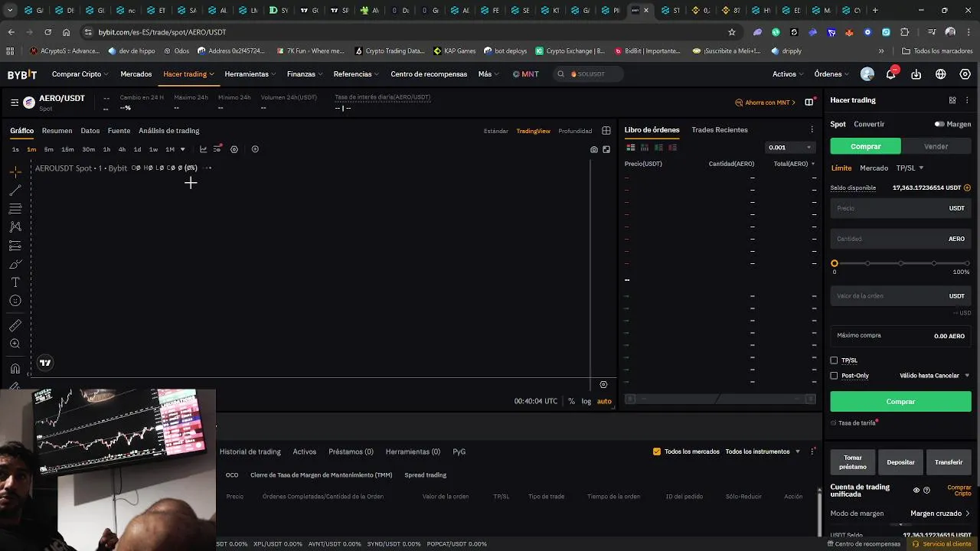
Task: Open the app download icon in header
Action: pyautogui.click(x=916, y=74)
